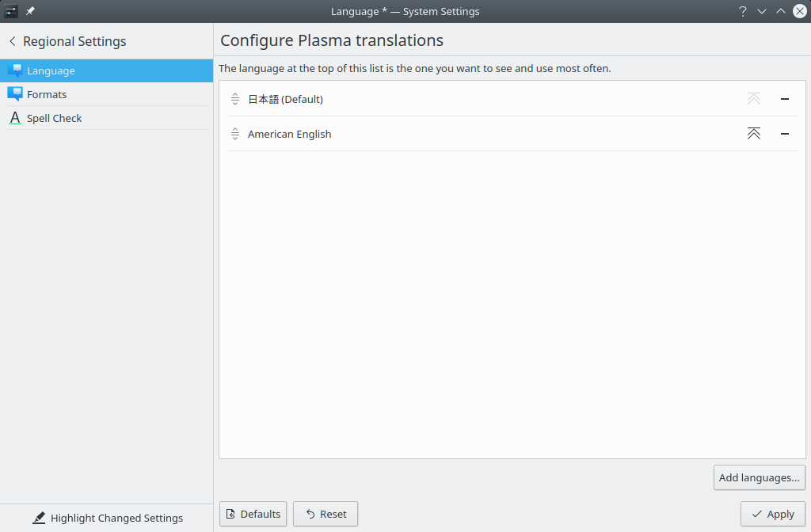Select the 日本語 (Default) language row

pyautogui.click(x=512, y=99)
